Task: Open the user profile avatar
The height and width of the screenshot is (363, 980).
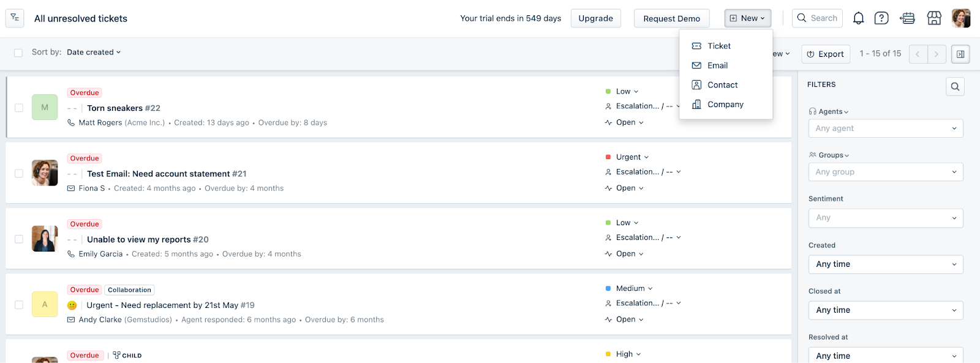Action: pyautogui.click(x=961, y=18)
